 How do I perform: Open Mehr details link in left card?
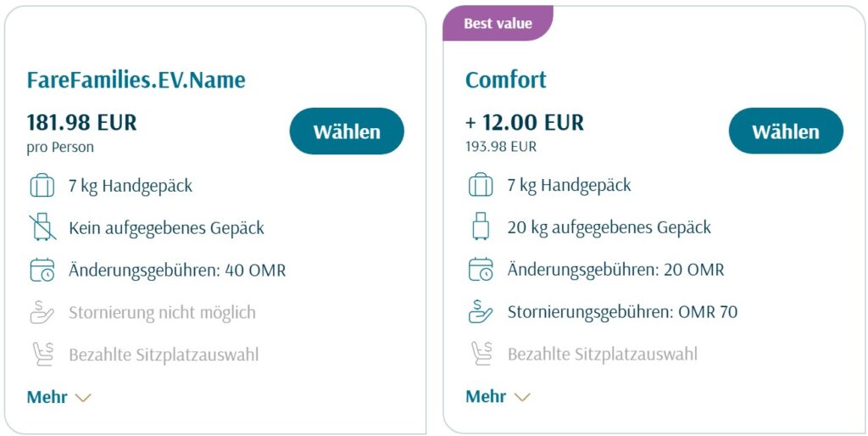click(x=47, y=397)
